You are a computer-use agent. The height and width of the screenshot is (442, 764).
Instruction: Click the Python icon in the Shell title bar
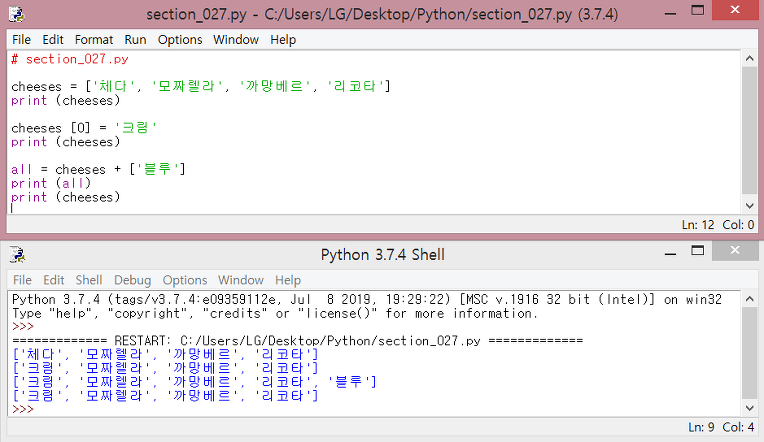(17, 254)
